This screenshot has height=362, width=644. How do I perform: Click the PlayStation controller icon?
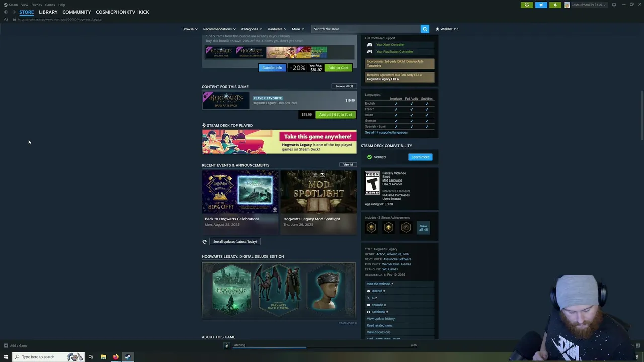(370, 52)
